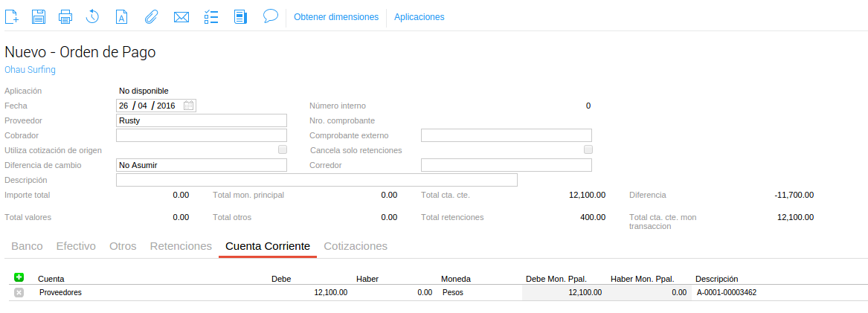Open the 'Diferencia de cambio' field showing No Asumir
The height and width of the screenshot is (313, 868).
coord(202,165)
